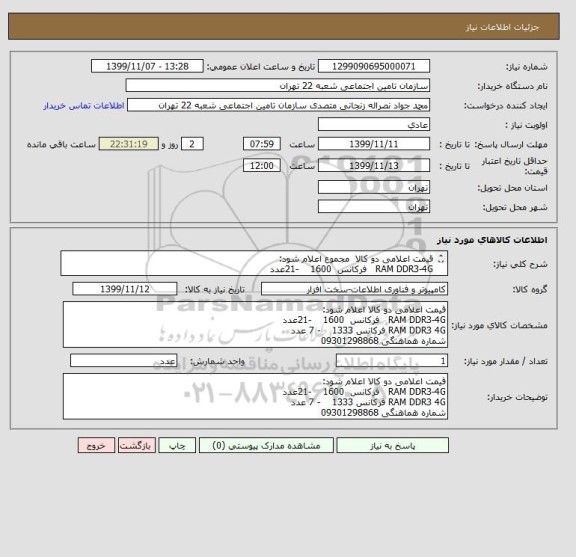Click the تعداد / مقدار مورد نیاز label
The height and width of the screenshot is (557, 576).
[505, 362]
